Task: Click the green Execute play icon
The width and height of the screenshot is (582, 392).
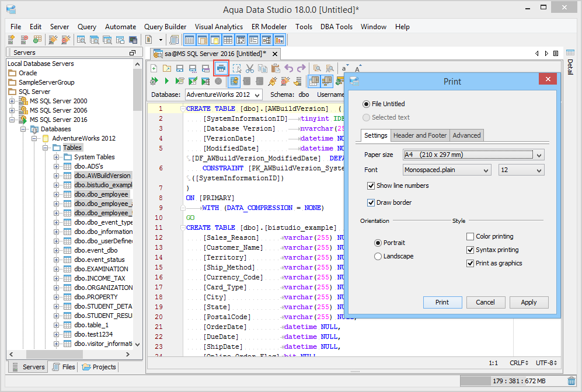Action: pos(167,81)
